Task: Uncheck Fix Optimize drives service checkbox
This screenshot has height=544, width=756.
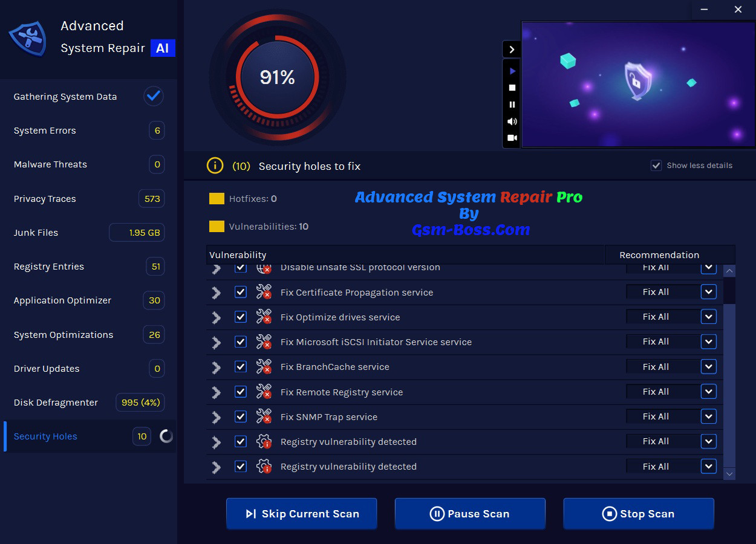Action: tap(241, 317)
